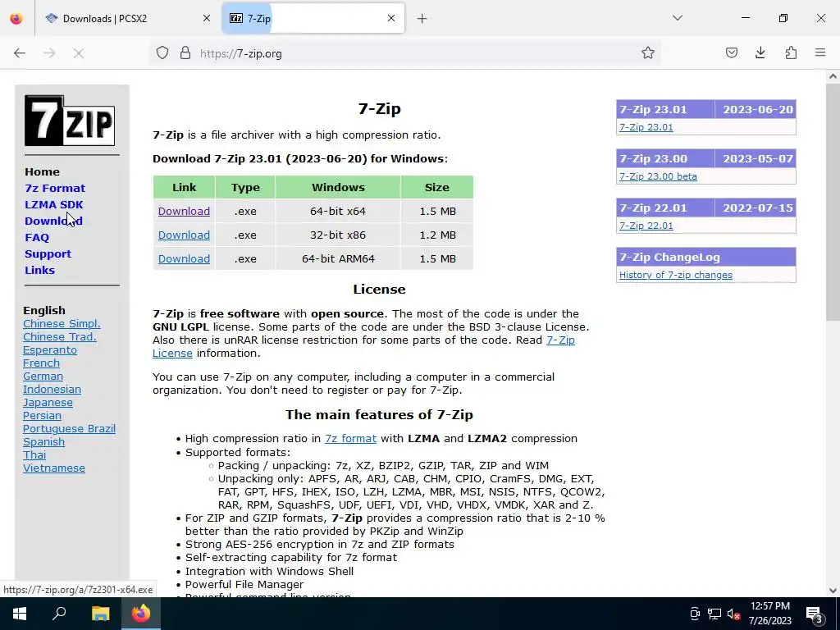The height and width of the screenshot is (630, 840).
Task: Select the 7-Zip browser tab
Action: 313,19
